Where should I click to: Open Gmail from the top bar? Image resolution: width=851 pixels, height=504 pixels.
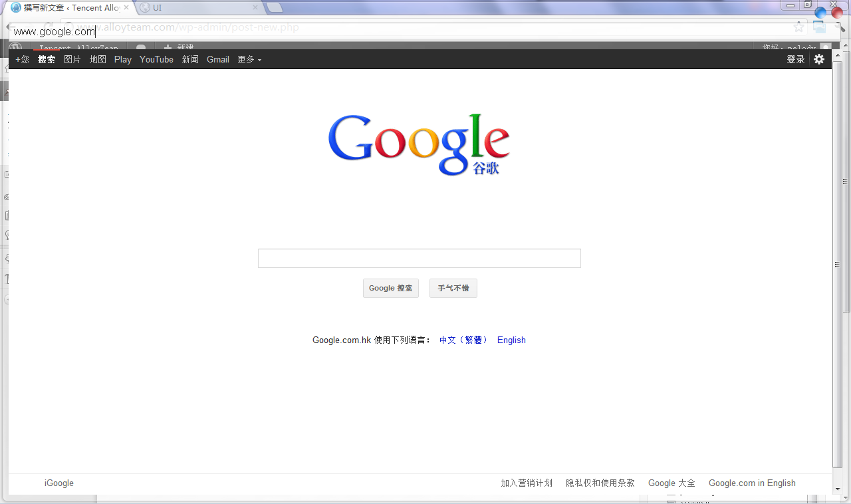click(218, 59)
